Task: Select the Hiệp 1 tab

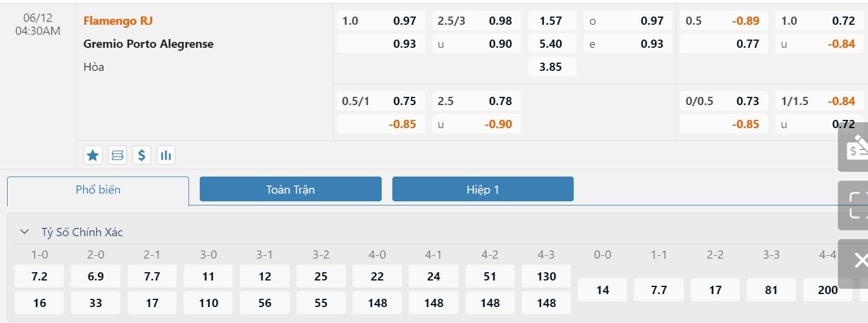Action: tap(483, 190)
